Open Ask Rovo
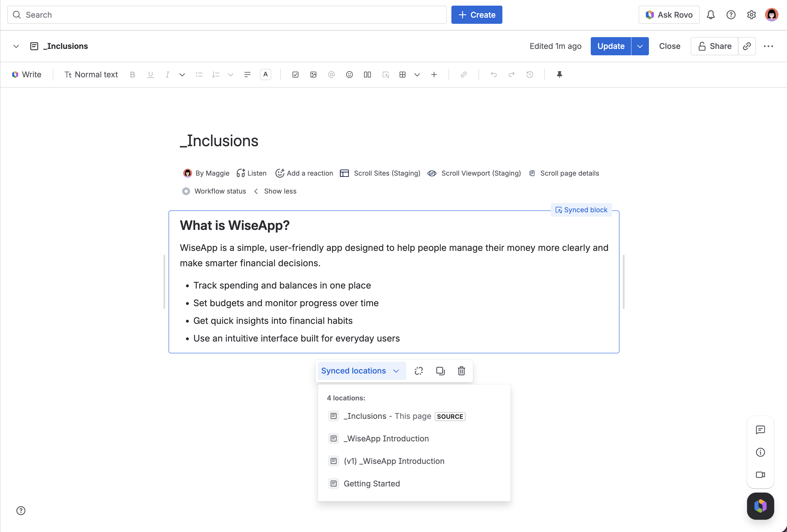The image size is (787, 532). click(x=669, y=15)
